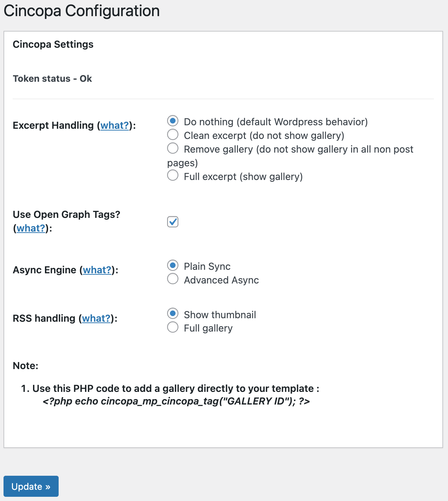The image size is (448, 501).
Task: Select "Show thumbnail" for RSS handling
Action: pos(173,314)
